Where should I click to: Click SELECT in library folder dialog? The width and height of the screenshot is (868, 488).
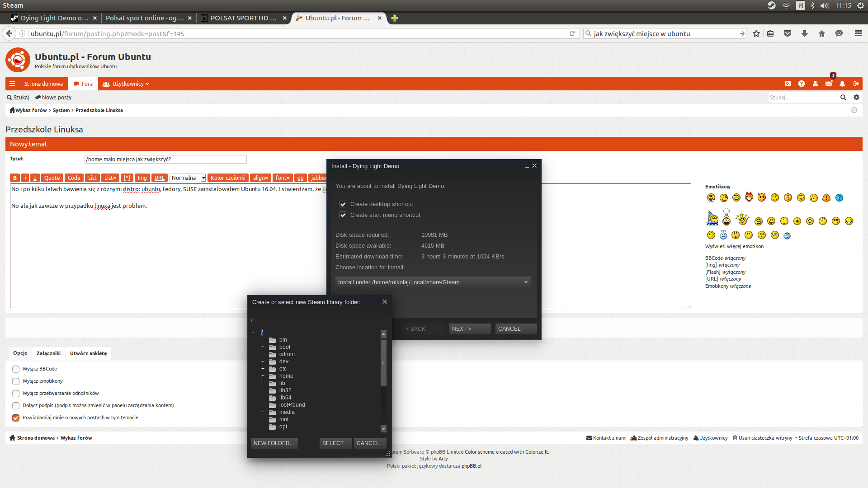(x=335, y=443)
